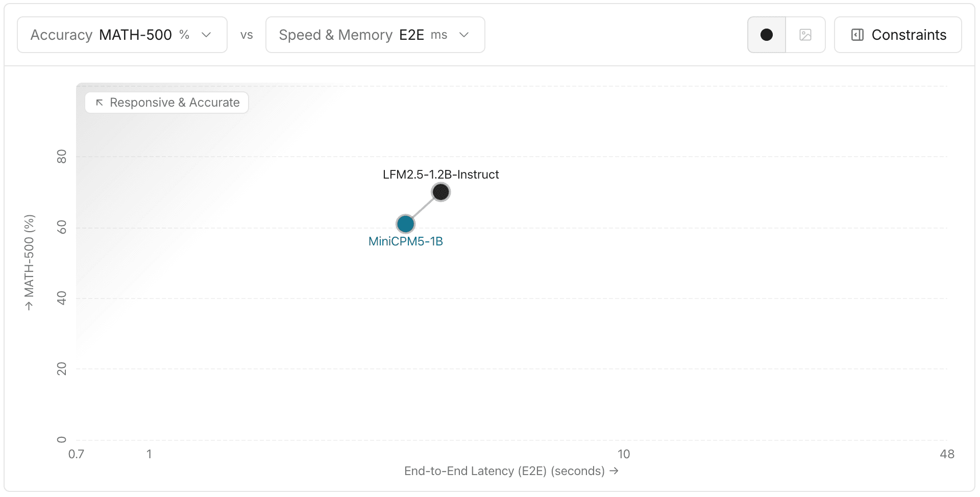980x497 pixels.
Task: Open the Speed & Memory E2E dropdown
Action: tap(375, 35)
